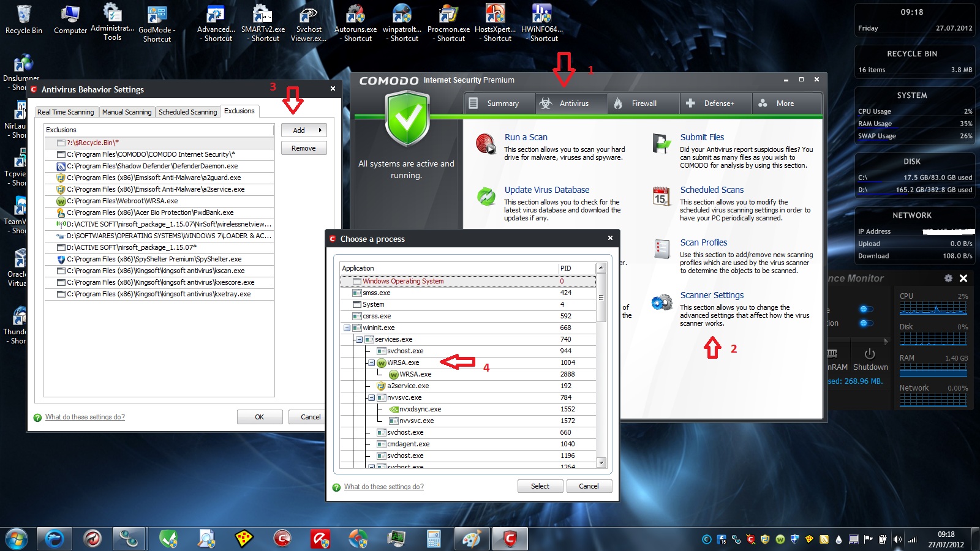Image resolution: width=980 pixels, height=551 pixels.
Task: Open the Scheduled Scans calendar icon
Action: coord(661,196)
